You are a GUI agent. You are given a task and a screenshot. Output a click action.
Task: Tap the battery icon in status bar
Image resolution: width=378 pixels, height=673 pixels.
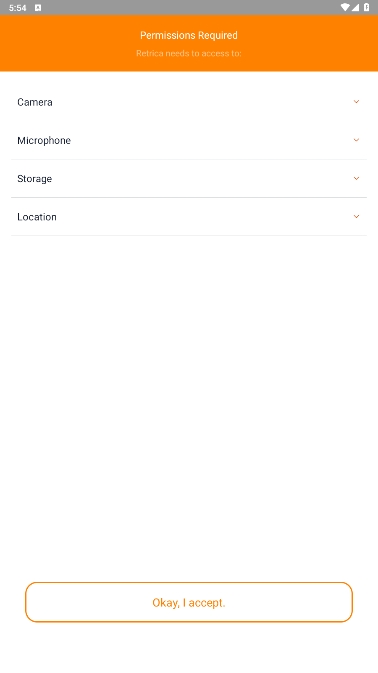point(366,7)
